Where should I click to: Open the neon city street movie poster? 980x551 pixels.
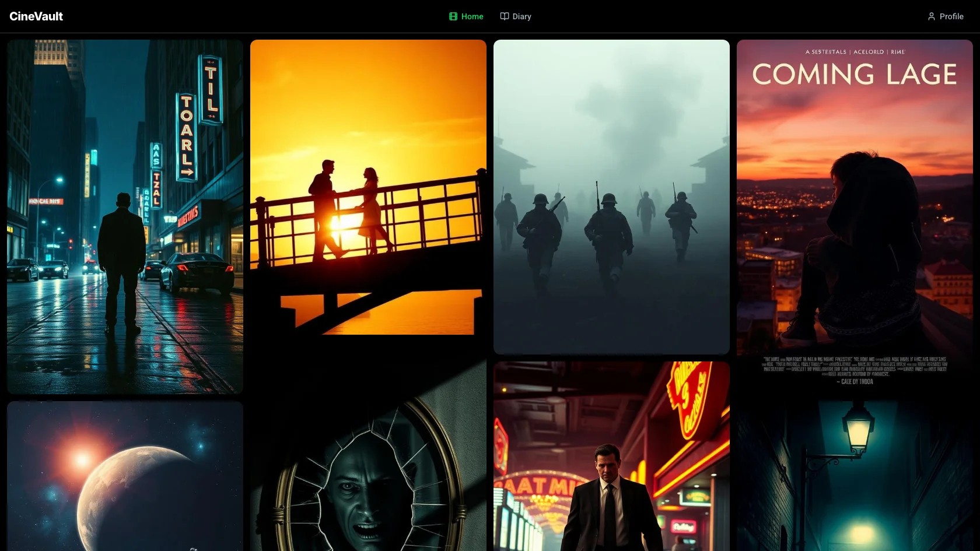(124, 216)
